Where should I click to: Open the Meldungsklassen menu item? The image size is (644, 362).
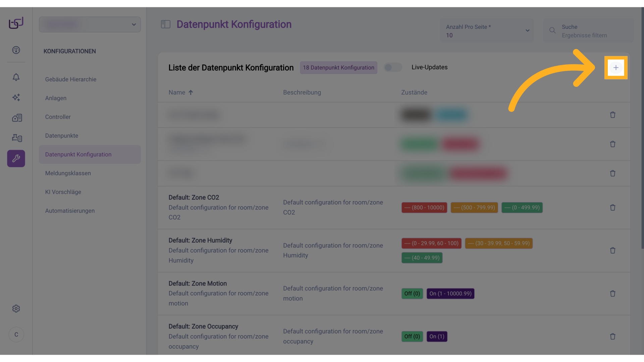(68, 173)
